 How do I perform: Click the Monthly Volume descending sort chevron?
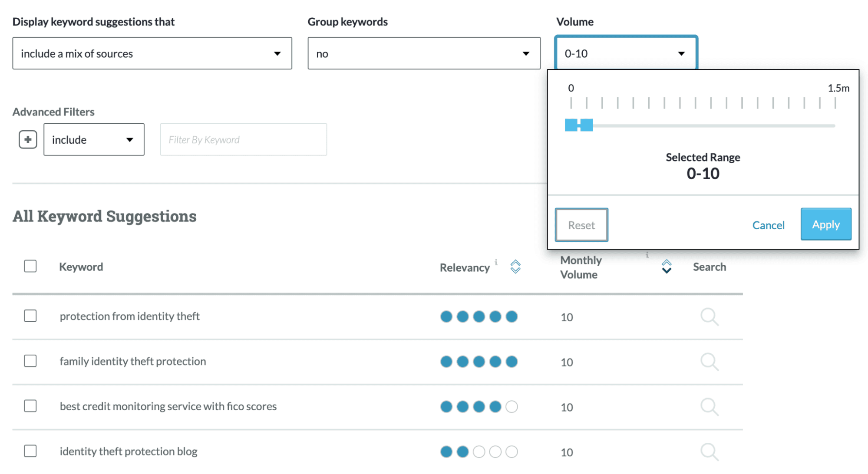666,271
